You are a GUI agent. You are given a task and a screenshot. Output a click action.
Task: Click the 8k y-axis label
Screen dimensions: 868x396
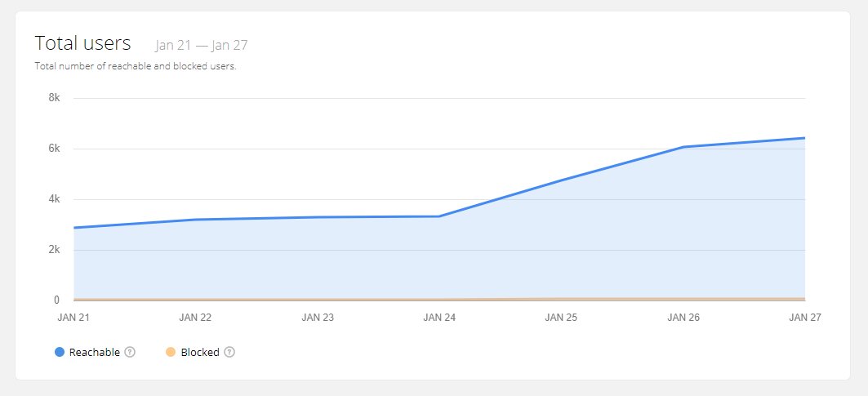point(55,98)
